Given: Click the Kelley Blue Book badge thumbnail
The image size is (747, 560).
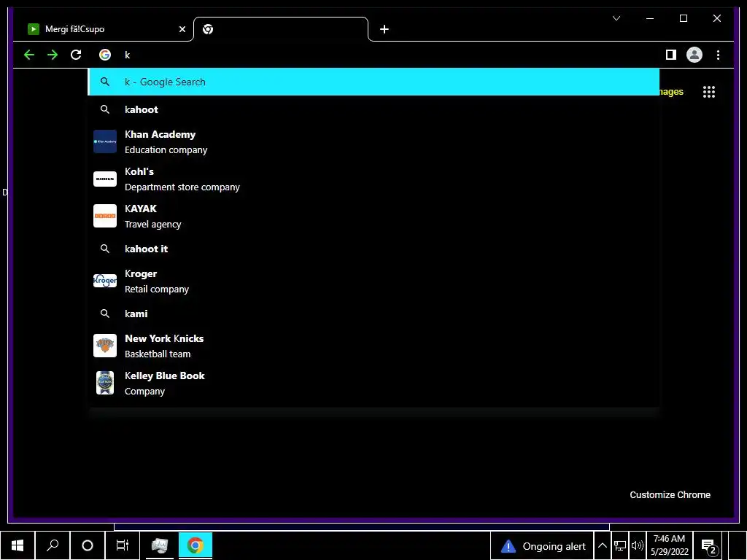Looking at the screenshot, I should point(105,382).
